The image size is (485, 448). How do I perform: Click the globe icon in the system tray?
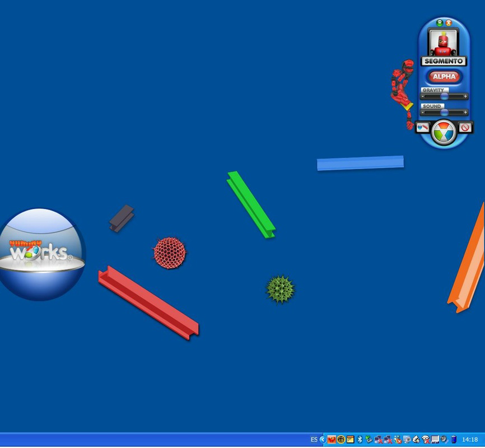341,439
